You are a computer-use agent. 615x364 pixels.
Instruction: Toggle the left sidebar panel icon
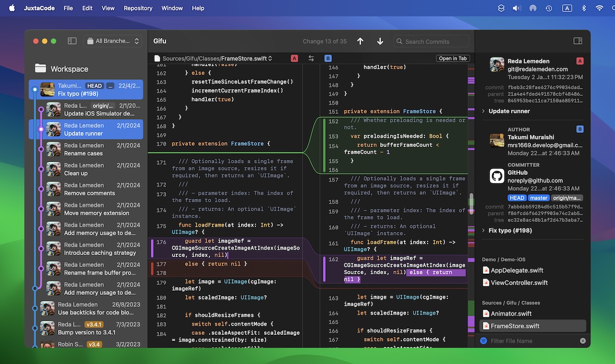click(x=72, y=41)
